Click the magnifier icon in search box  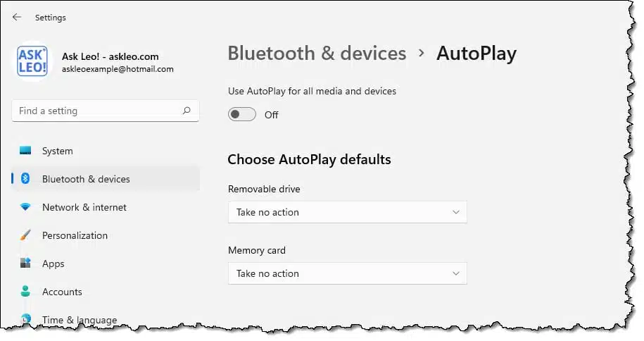click(x=187, y=110)
